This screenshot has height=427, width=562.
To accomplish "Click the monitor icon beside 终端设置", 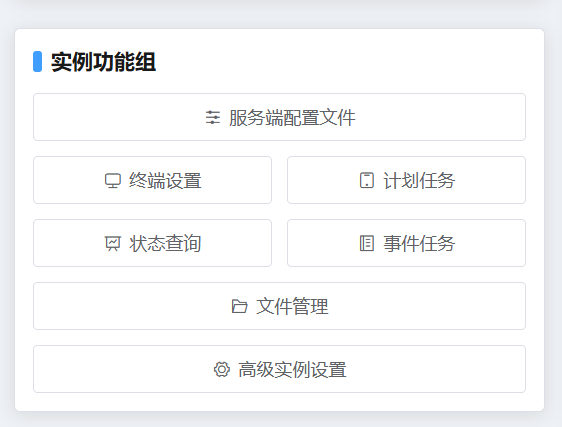I will pos(113,180).
